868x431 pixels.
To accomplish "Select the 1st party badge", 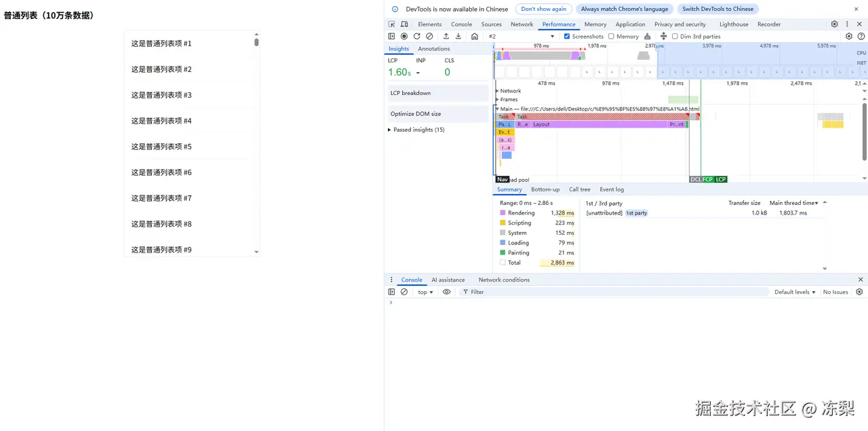I will (x=636, y=213).
